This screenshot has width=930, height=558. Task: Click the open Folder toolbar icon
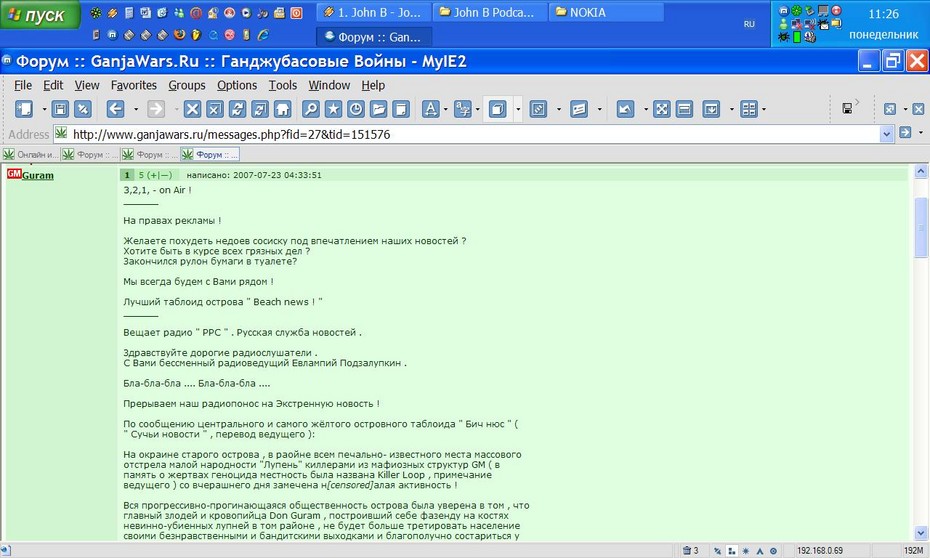coord(378,109)
